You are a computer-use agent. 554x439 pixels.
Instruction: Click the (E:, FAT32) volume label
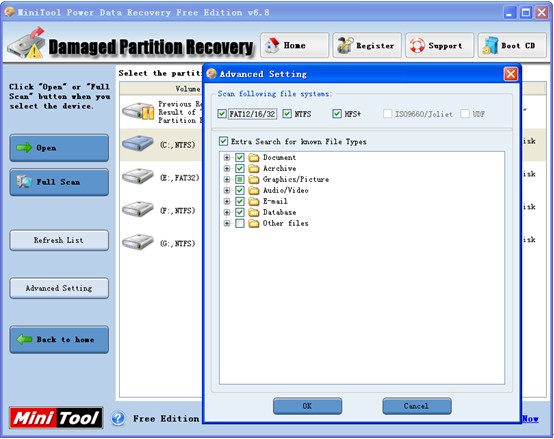(179, 177)
